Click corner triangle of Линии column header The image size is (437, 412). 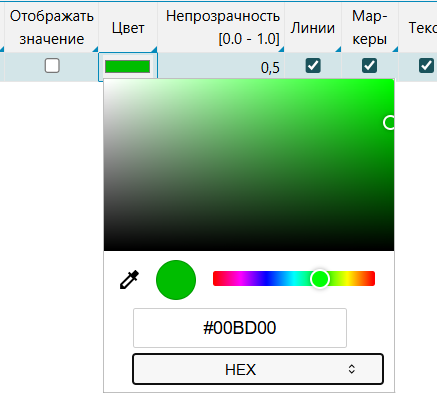[338, 49]
